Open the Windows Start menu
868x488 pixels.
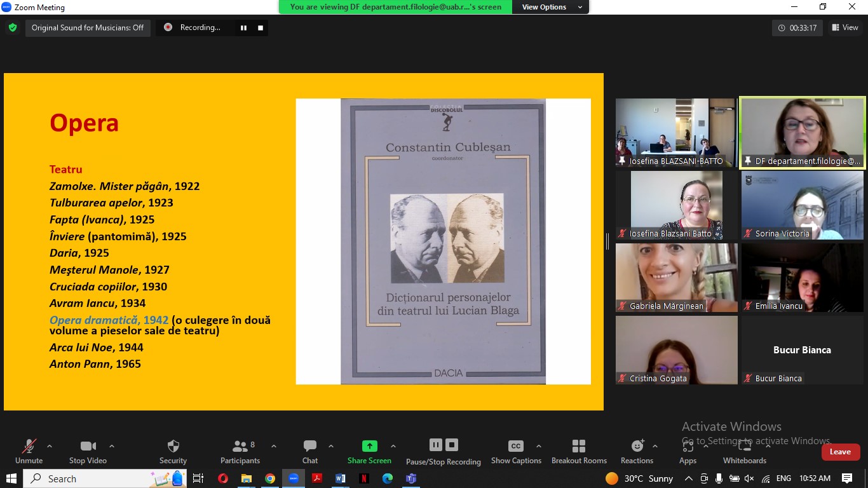[x=11, y=478]
